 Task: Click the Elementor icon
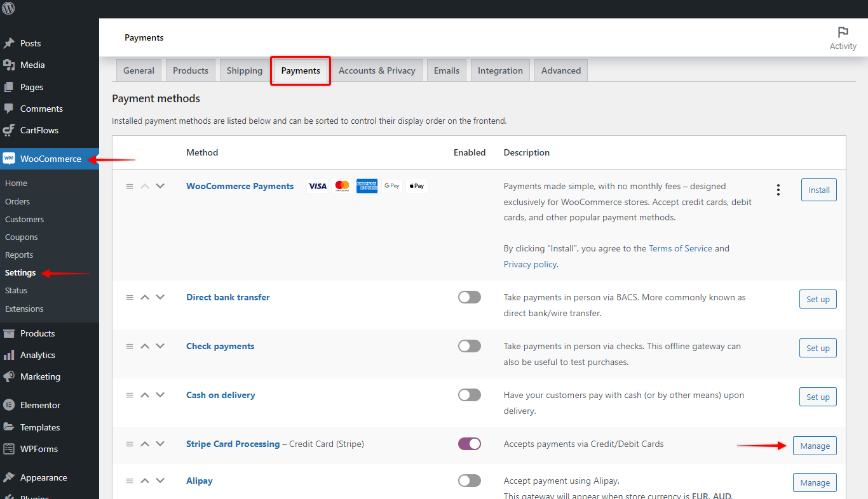pos(9,405)
